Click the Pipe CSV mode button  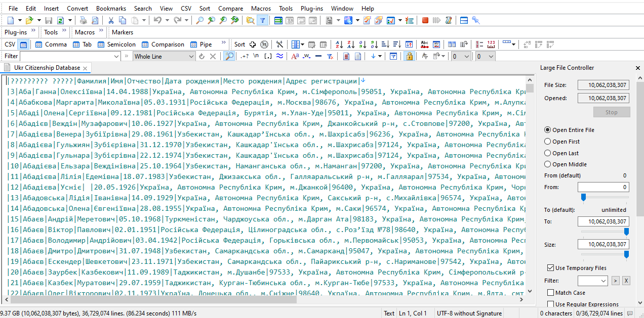202,44
